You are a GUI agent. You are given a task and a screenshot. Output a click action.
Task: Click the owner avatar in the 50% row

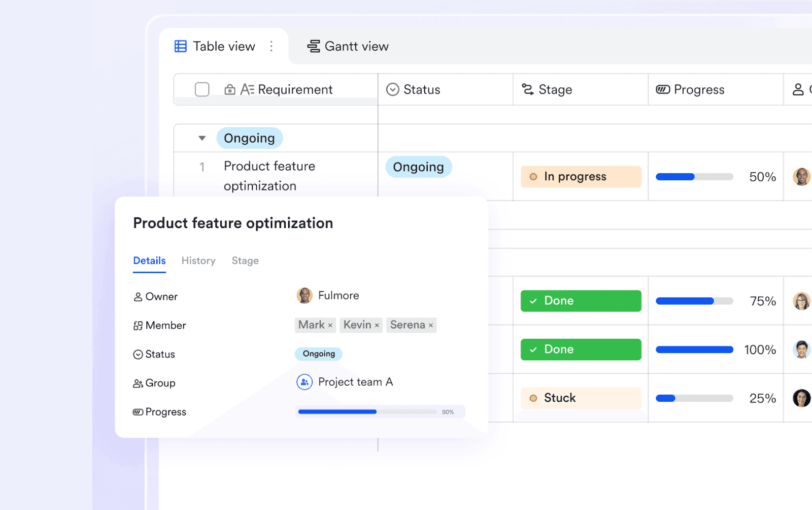pos(802,177)
